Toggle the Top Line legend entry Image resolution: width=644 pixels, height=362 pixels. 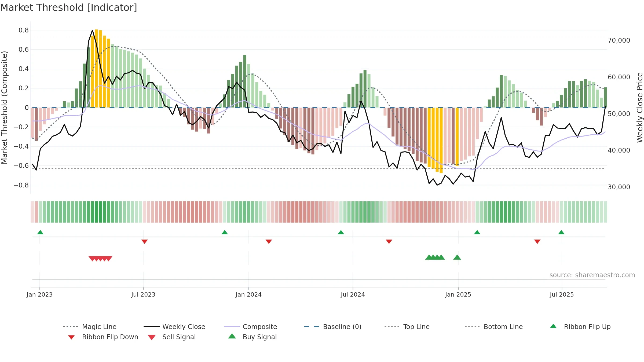407,327
